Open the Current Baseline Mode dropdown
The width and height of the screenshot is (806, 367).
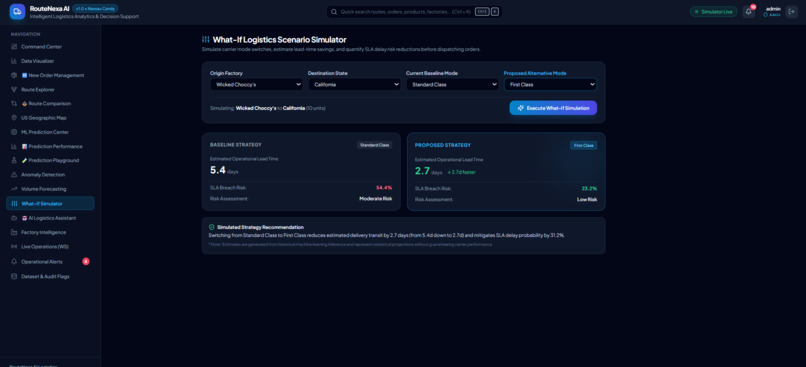coord(452,84)
